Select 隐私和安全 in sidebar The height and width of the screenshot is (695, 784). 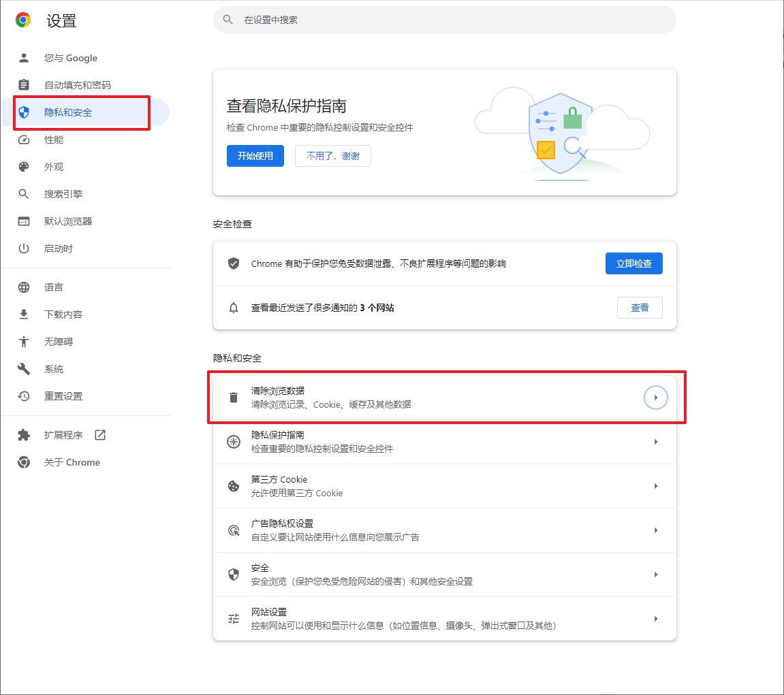click(85, 112)
